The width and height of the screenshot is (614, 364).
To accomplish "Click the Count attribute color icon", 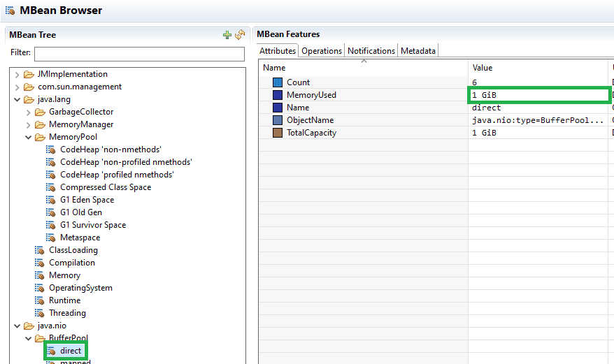I will (x=278, y=82).
